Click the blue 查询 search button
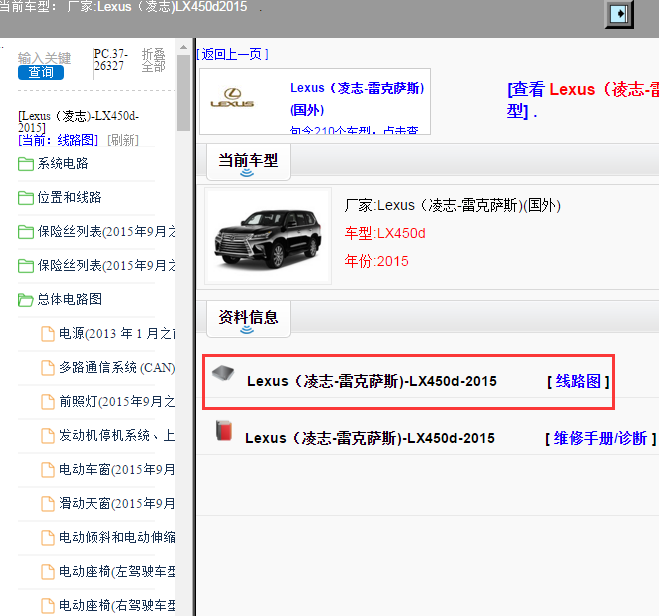Screen dimensions: 659x616 pyautogui.click(x=41, y=72)
